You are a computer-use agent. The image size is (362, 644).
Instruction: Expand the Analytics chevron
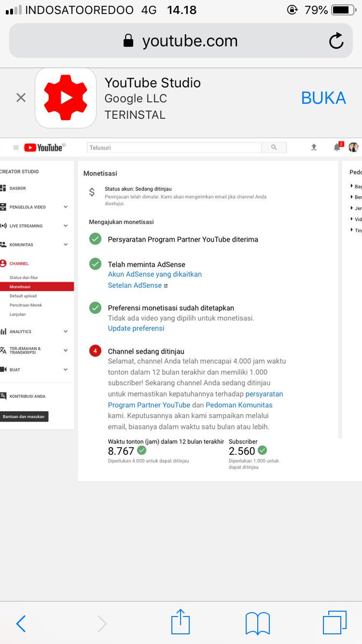(x=65, y=332)
